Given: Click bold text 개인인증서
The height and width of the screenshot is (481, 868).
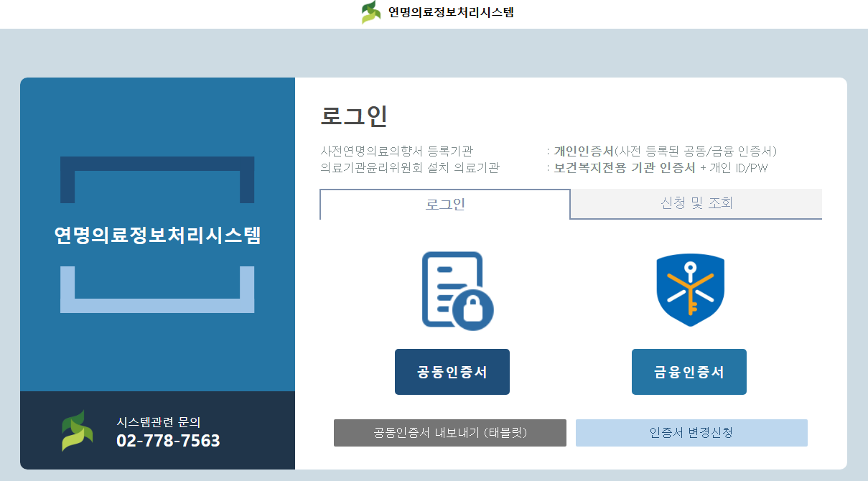Looking at the screenshot, I should coord(584,151).
